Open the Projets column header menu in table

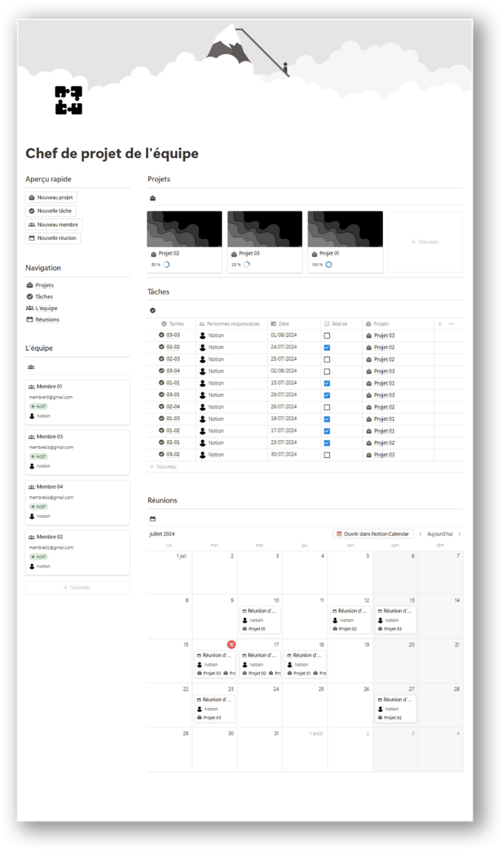(398, 324)
